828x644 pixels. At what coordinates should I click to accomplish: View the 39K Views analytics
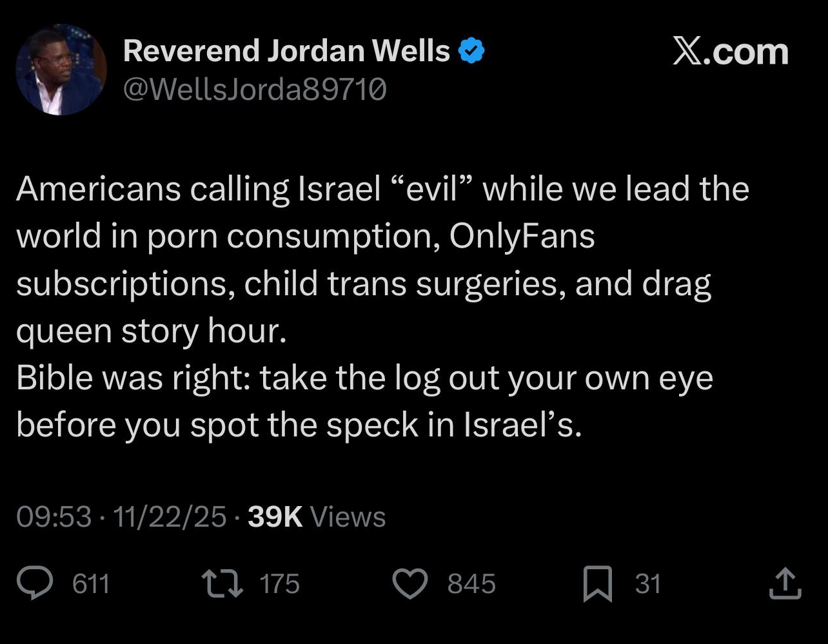(x=317, y=517)
